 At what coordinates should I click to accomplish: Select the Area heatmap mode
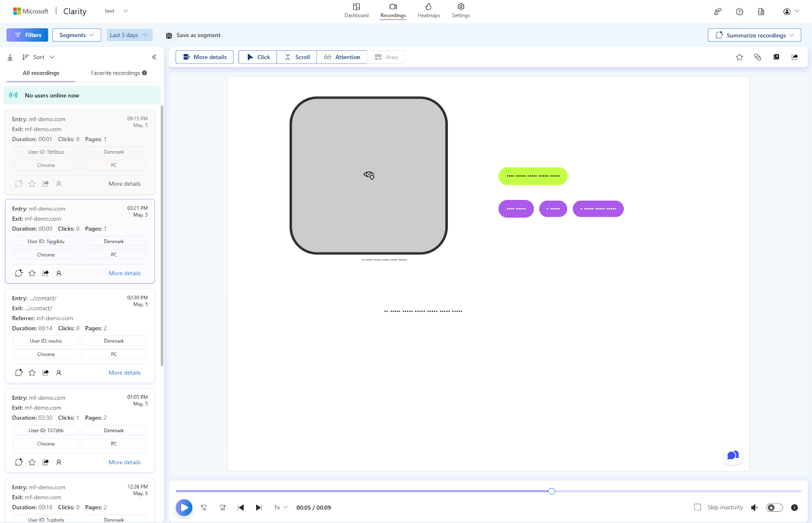pyautogui.click(x=386, y=57)
